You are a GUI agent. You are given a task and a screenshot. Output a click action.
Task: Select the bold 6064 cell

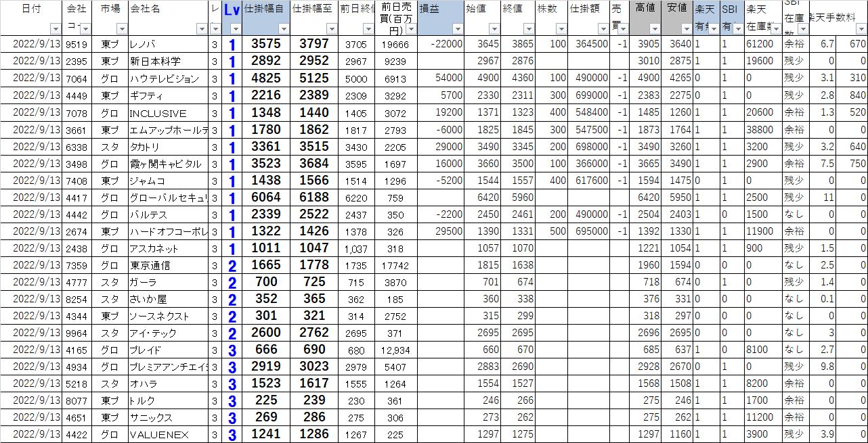pos(266,197)
